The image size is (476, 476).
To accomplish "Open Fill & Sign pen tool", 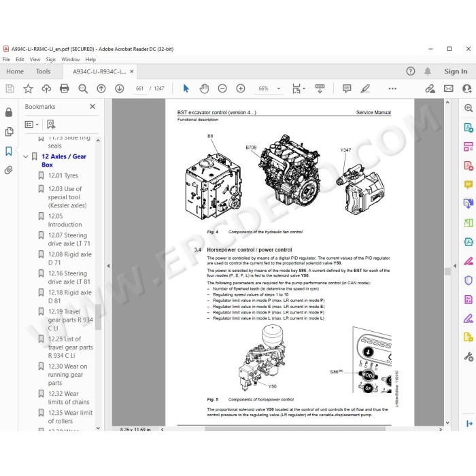I will pos(468,318).
